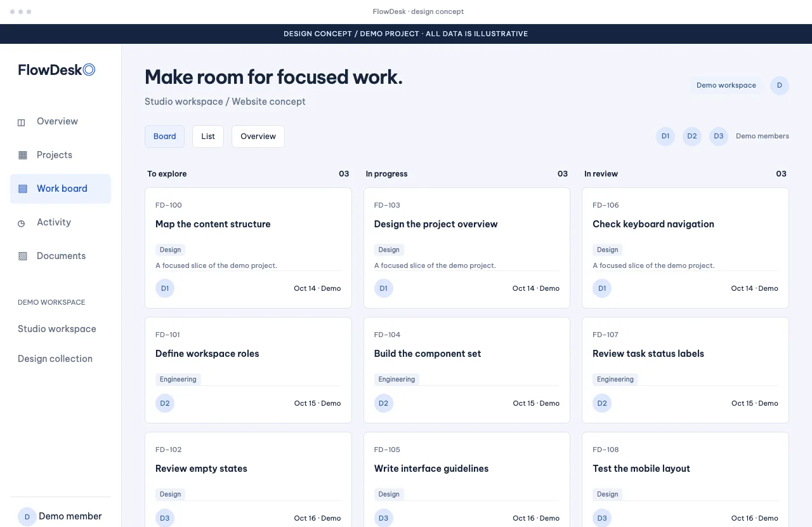Image resolution: width=812 pixels, height=527 pixels.
Task: Click the Demo member avatar in sidebar footer
Action: click(x=27, y=517)
